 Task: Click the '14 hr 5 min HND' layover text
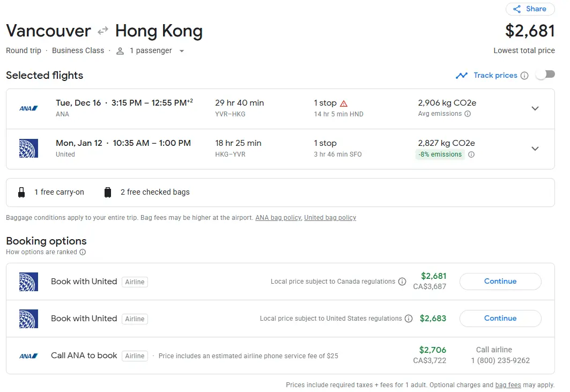338,114
